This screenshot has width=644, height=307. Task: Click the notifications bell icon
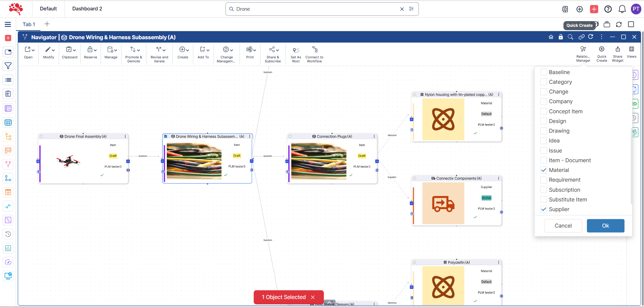point(622,9)
